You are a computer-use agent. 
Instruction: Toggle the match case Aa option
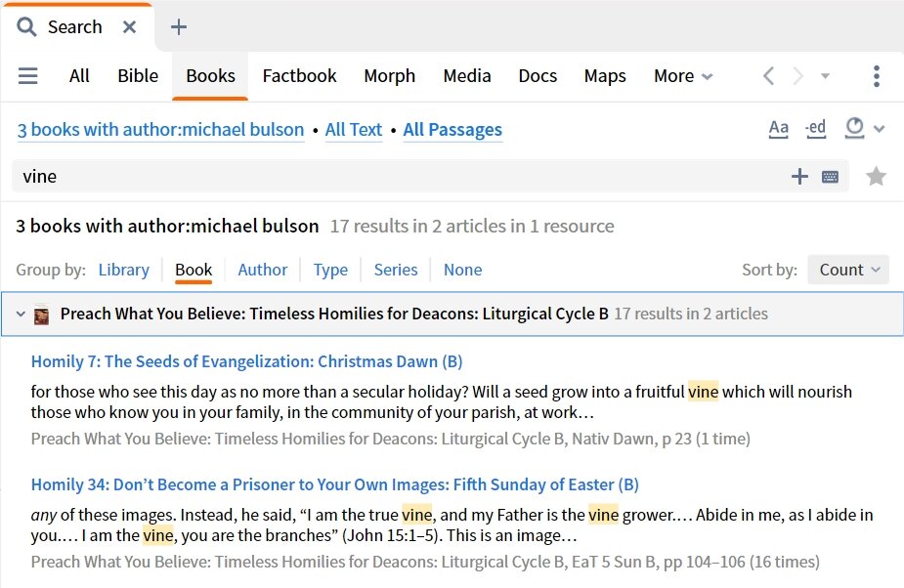779,129
